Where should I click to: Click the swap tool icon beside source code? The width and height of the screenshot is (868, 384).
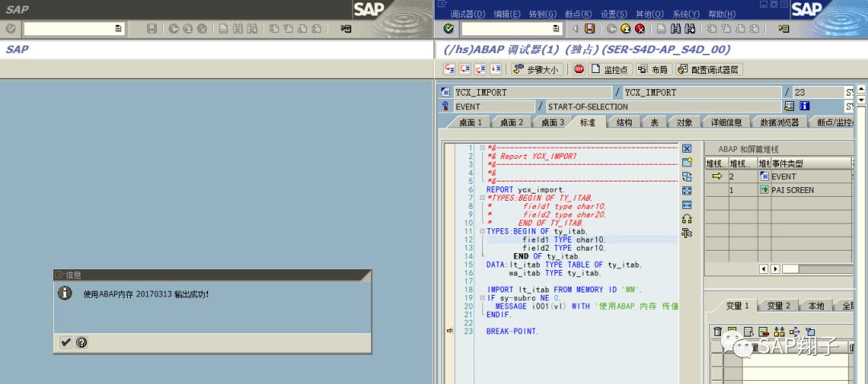687,177
